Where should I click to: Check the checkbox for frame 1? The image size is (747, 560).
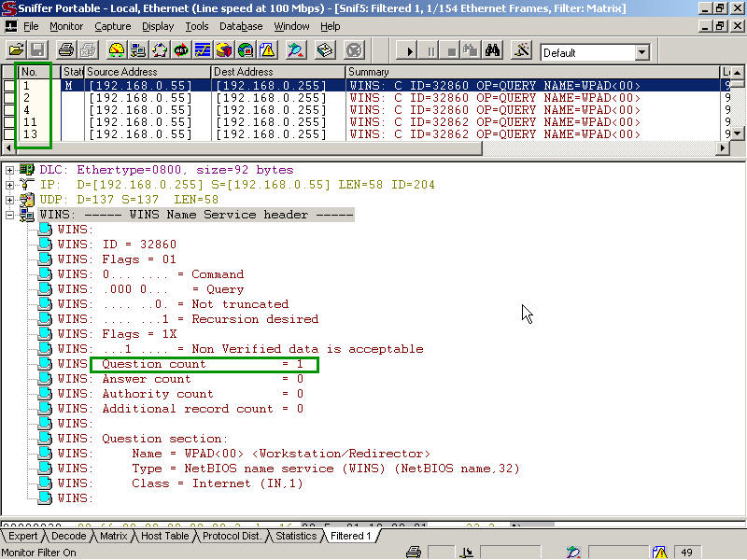click(x=8, y=86)
